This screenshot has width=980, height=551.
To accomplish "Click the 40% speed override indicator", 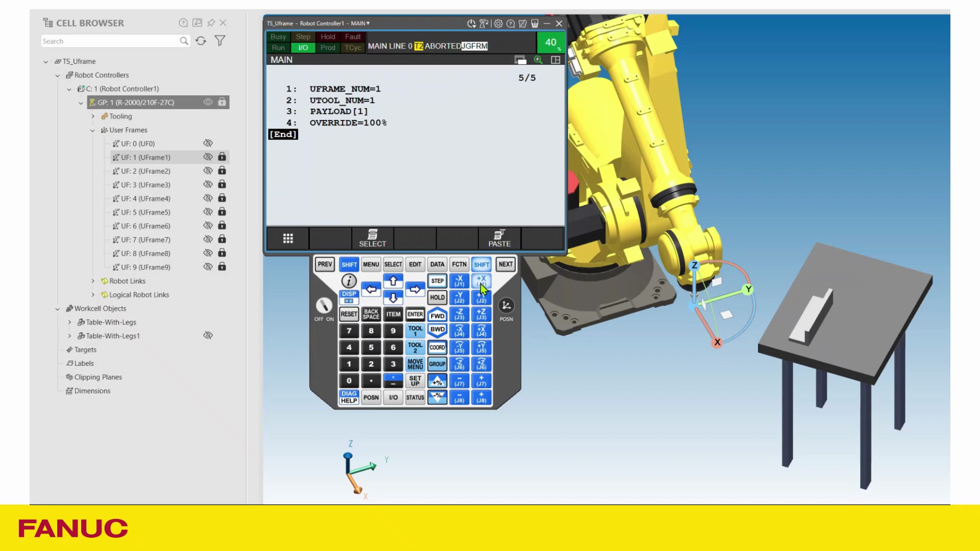I will (x=551, y=42).
